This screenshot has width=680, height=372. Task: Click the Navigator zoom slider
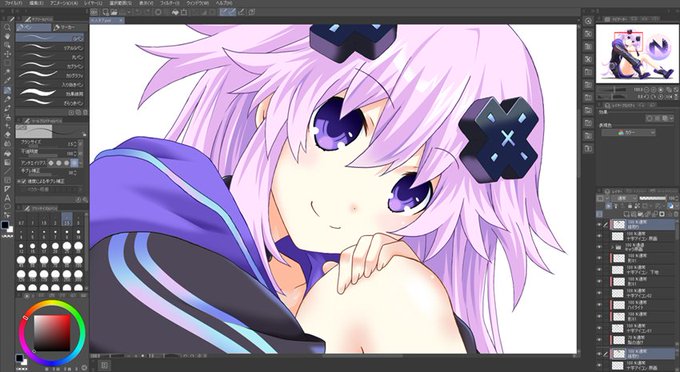(x=613, y=89)
